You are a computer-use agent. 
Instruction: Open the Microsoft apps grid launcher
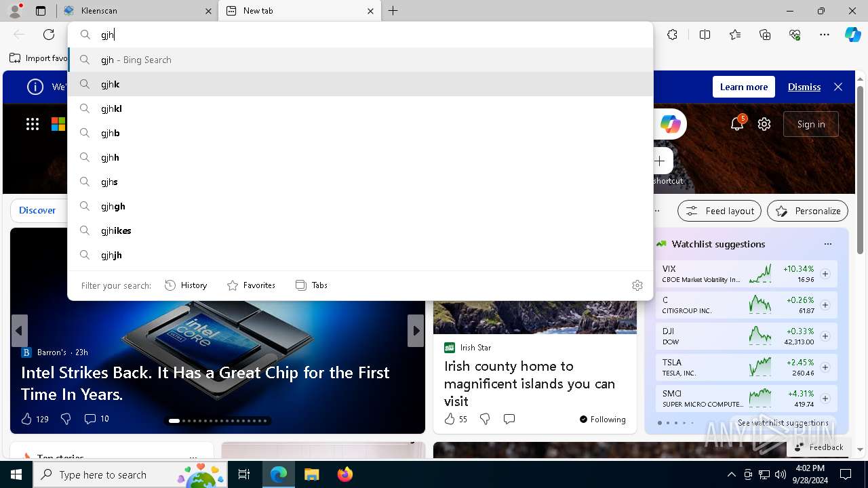tap(33, 124)
